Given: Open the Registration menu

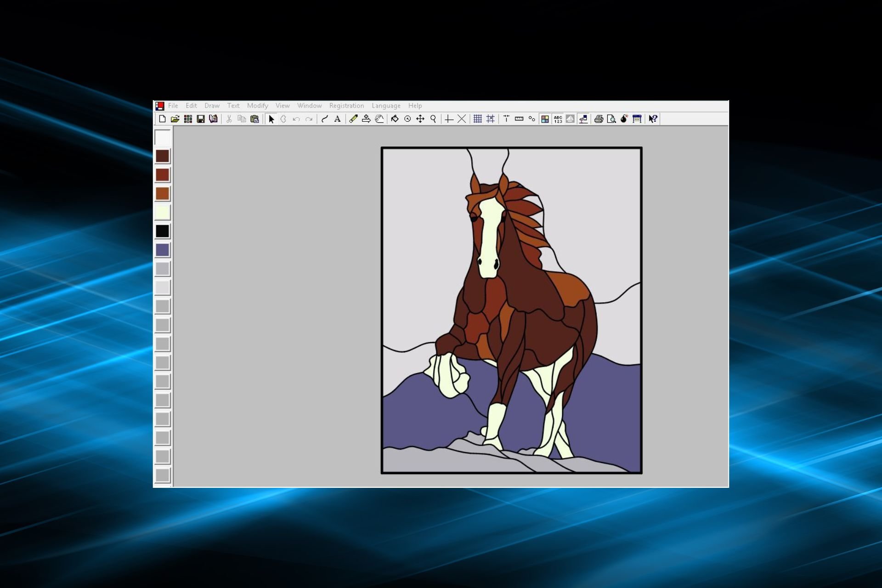Looking at the screenshot, I should tap(346, 106).
